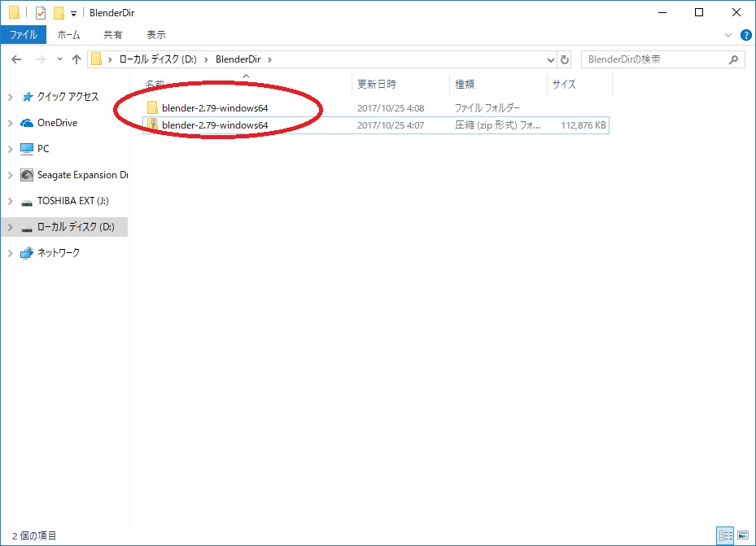This screenshot has height=546, width=756.
Task: Expand the TOSHIBA EXT (J:) node
Action: (10, 201)
